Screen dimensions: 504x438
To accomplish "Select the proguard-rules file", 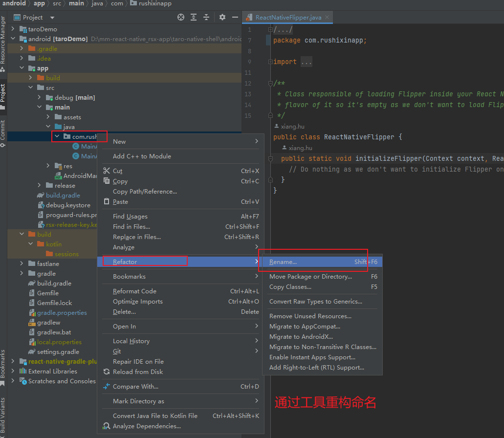I will (x=71, y=215).
